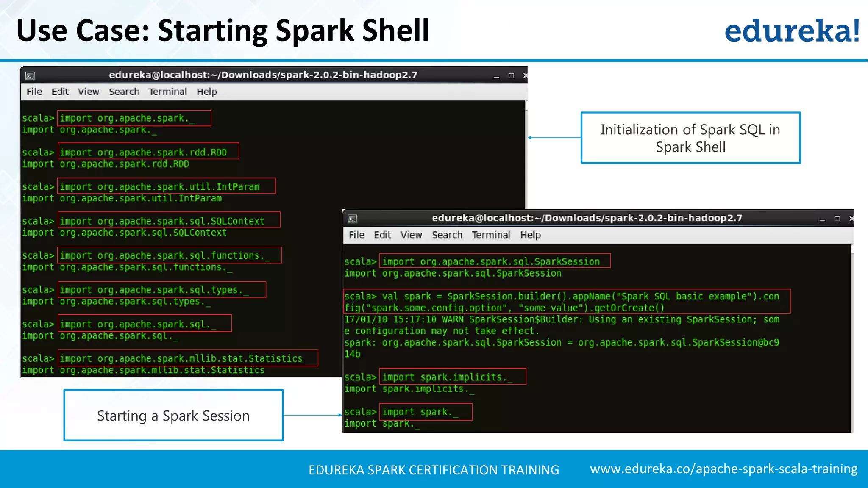This screenshot has width=868, height=488.
Task: Click terminal icon in lower window title bar
Action: coord(352,219)
